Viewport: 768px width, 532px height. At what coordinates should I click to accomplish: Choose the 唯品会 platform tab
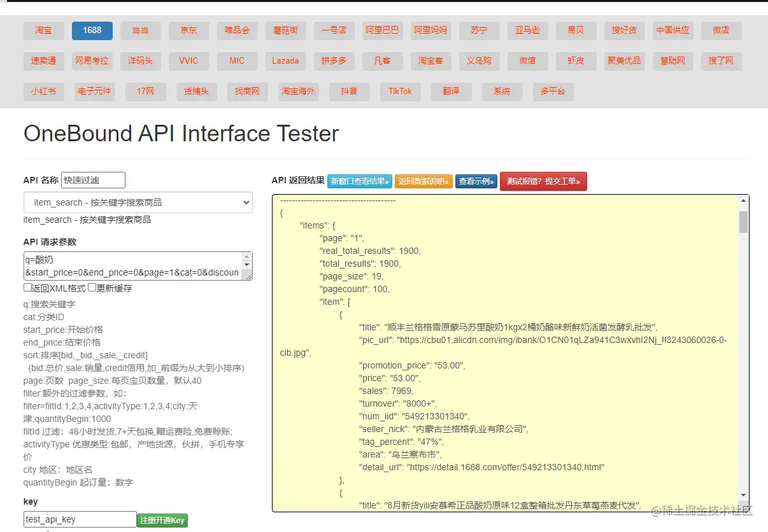tap(238, 31)
